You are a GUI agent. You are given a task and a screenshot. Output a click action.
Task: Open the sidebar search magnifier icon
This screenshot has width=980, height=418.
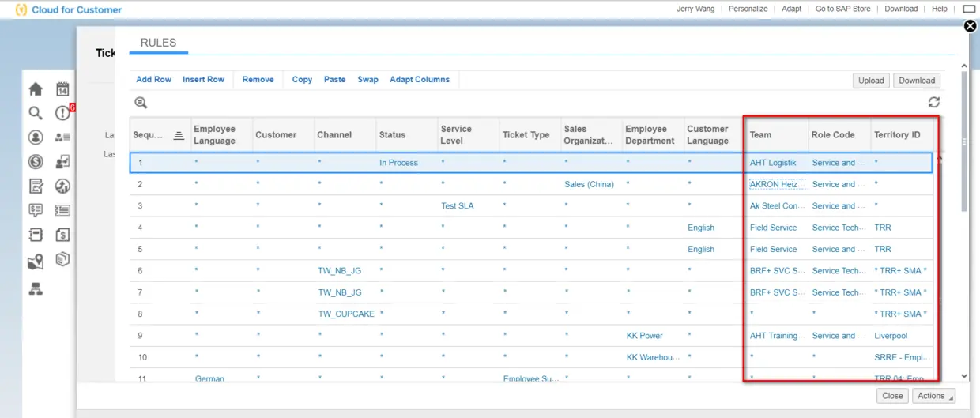(x=36, y=113)
